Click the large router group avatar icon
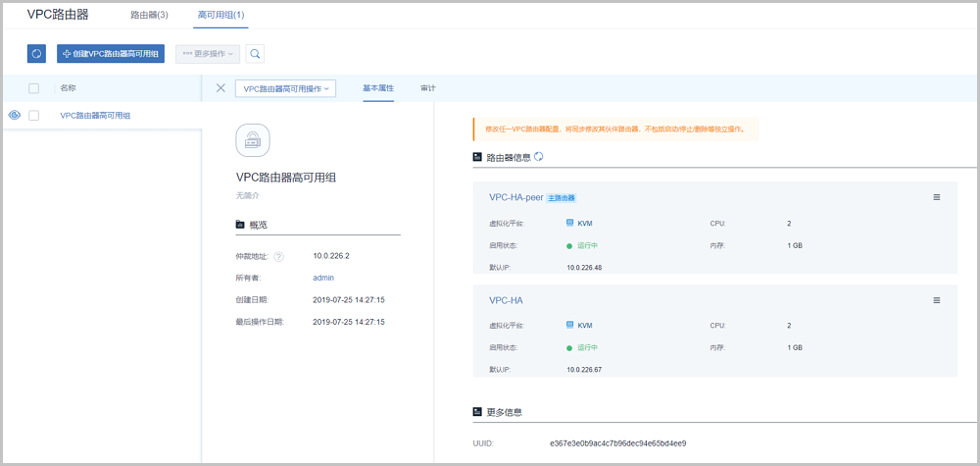Image resolution: width=980 pixels, height=466 pixels. point(254,140)
